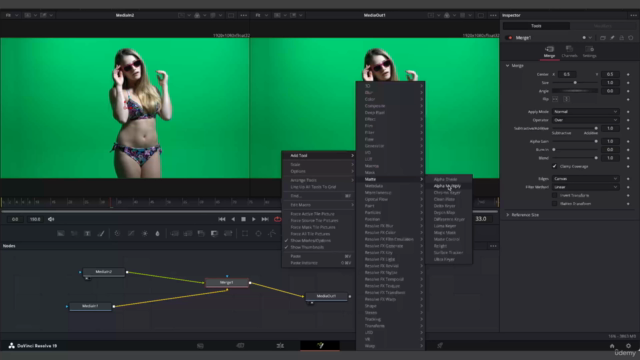Add a Brightness Contrast node from toolbar
Viewport: 640px width, 360px height.
(x=144, y=233)
